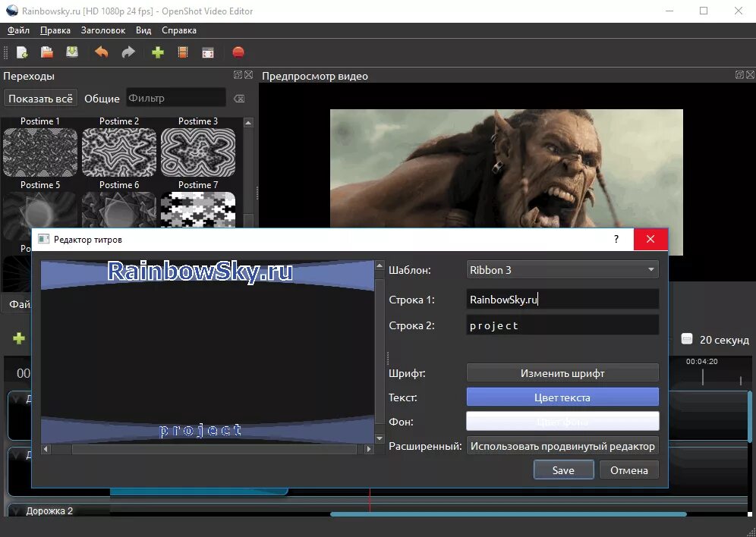Import files with green plus toolbar icon

[158, 52]
